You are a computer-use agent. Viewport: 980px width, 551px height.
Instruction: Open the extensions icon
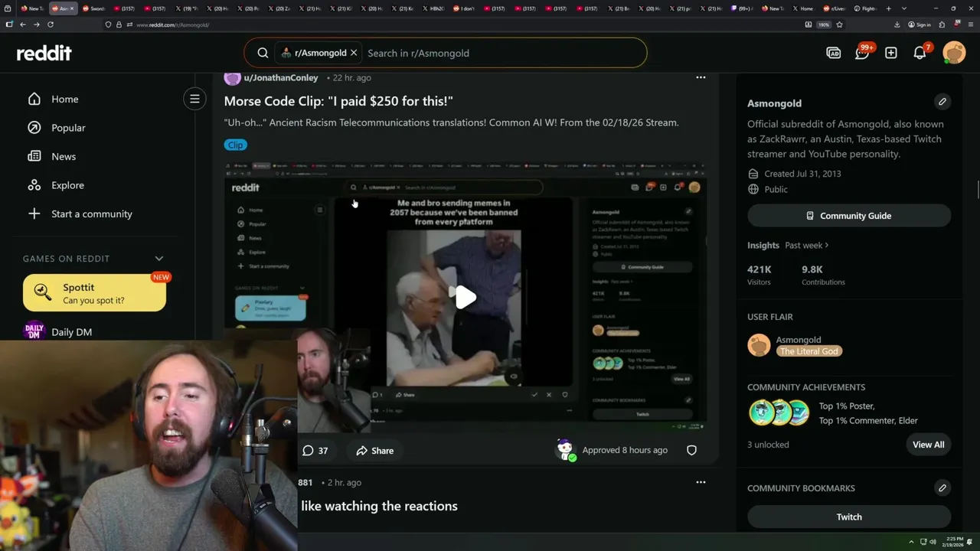coord(942,24)
